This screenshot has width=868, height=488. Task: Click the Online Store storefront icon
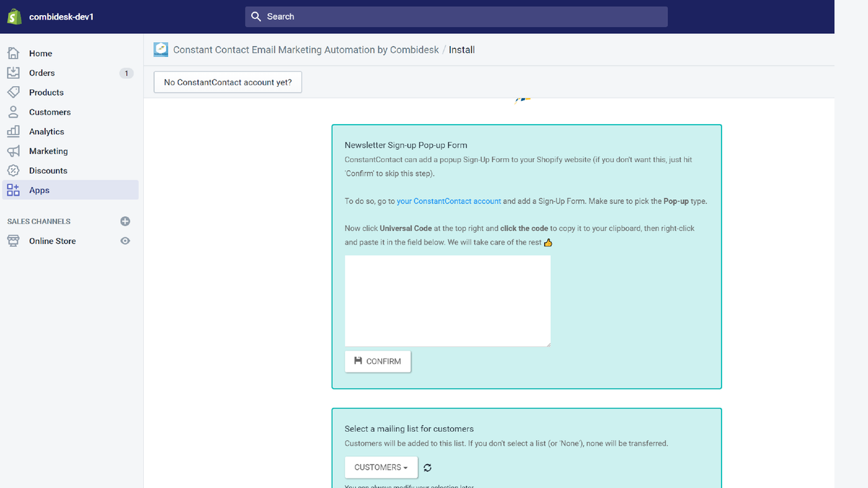[13, 241]
